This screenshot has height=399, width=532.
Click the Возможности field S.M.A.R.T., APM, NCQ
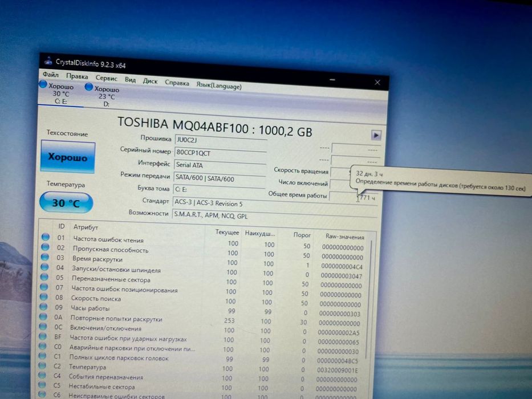click(x=275, y=216)
